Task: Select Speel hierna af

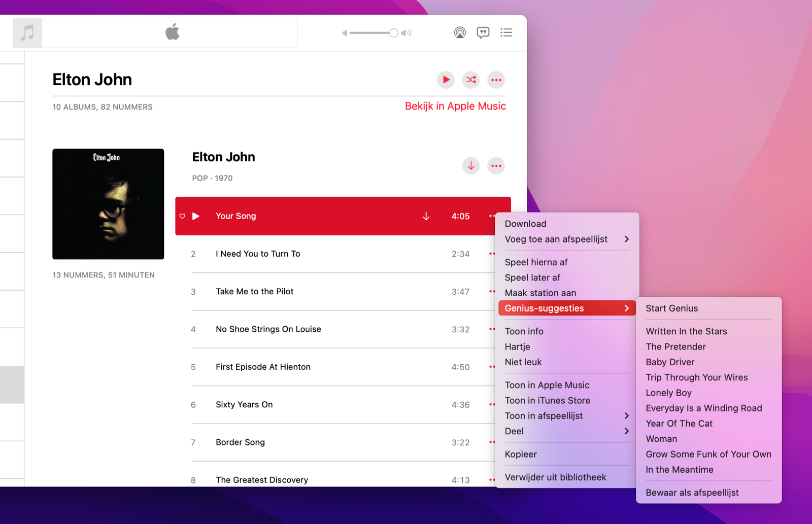Action: tap(567, 262)
